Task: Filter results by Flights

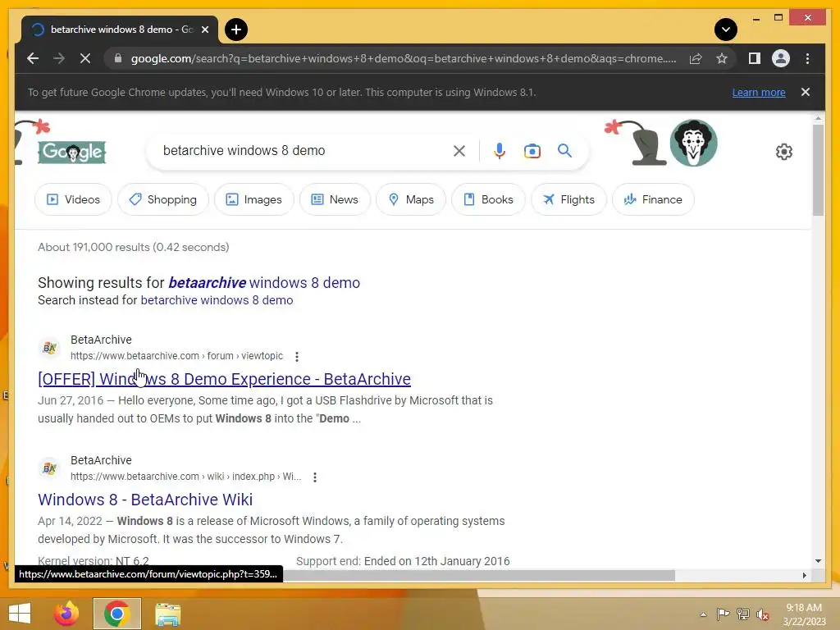Action: [x=568, y=199]
